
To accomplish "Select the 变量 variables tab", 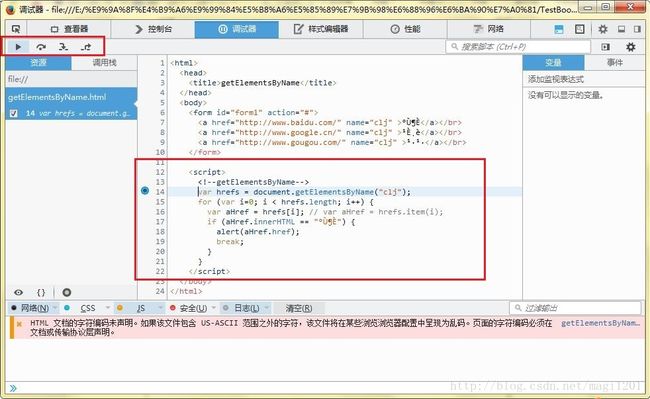I will (553, 63).
